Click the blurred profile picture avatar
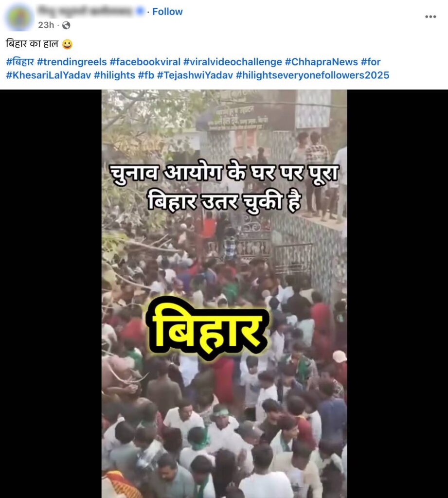Image resolution: width=448 pixels, height=498 pixels. pos(19,17)
